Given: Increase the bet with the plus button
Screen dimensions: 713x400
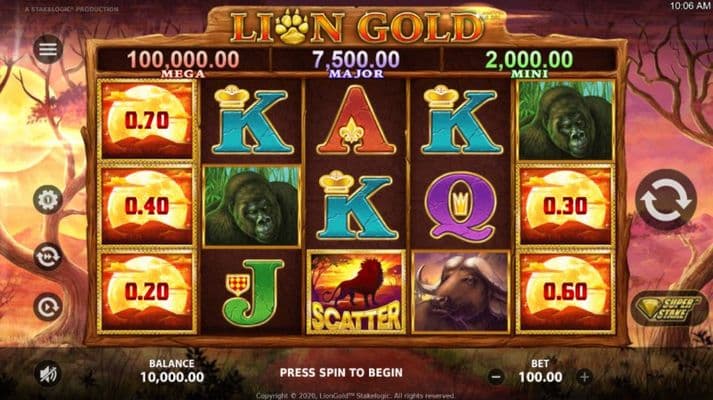Looking at the screenshot, I should tap(584, 377).
